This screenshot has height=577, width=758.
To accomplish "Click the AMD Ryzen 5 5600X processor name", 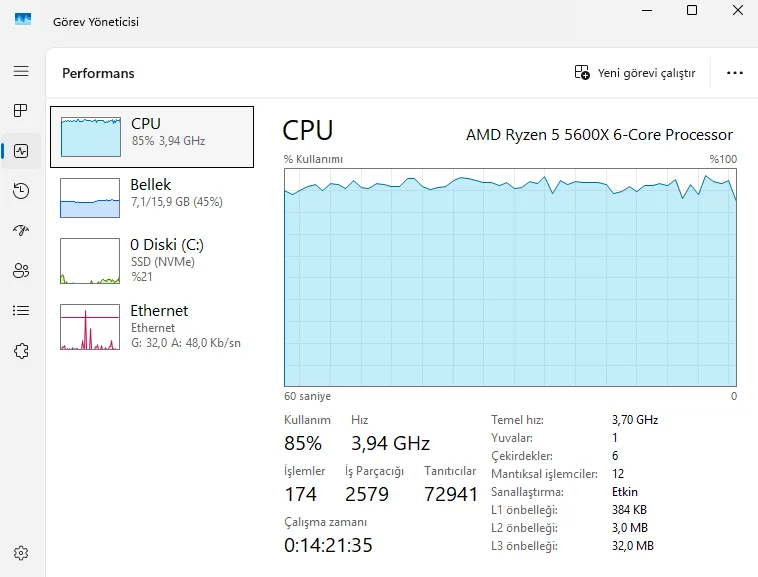I will (x=599, y=135).
